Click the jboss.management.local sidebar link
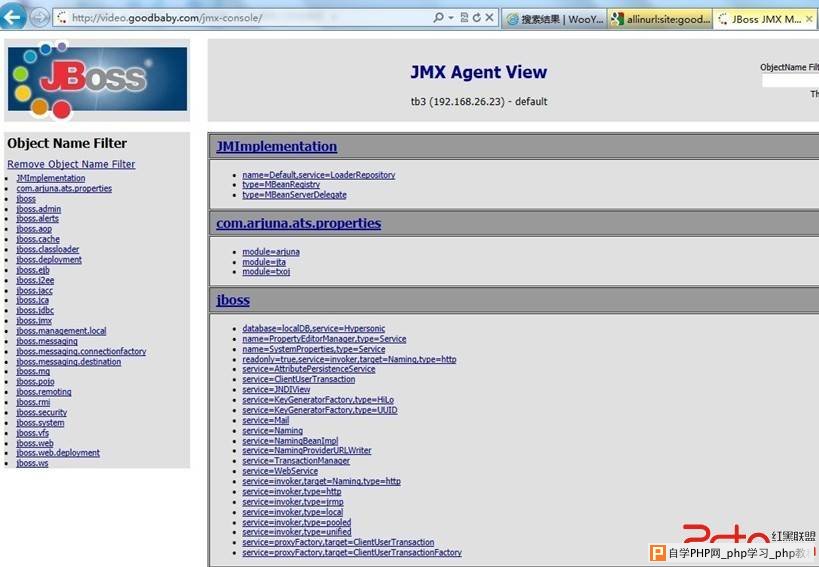Screen dimensions: 819x567 61,330
